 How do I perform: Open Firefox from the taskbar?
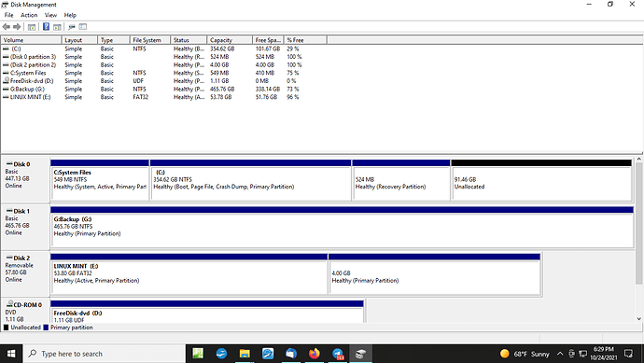(315, 354)
